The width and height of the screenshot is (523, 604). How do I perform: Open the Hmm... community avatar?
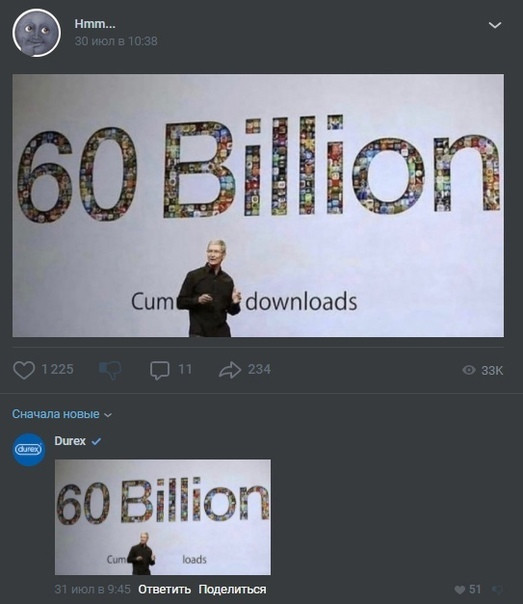pyautogui.click(x=36, y=33)
